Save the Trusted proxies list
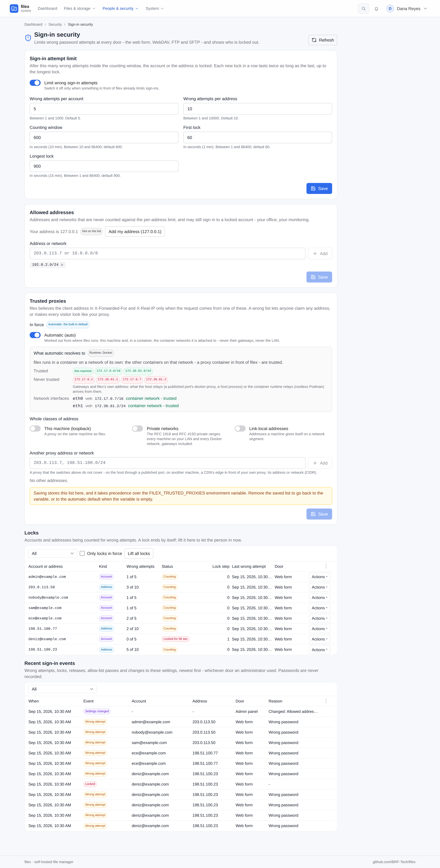This screenshot has height=868, width=440. [x=319, y=514]
